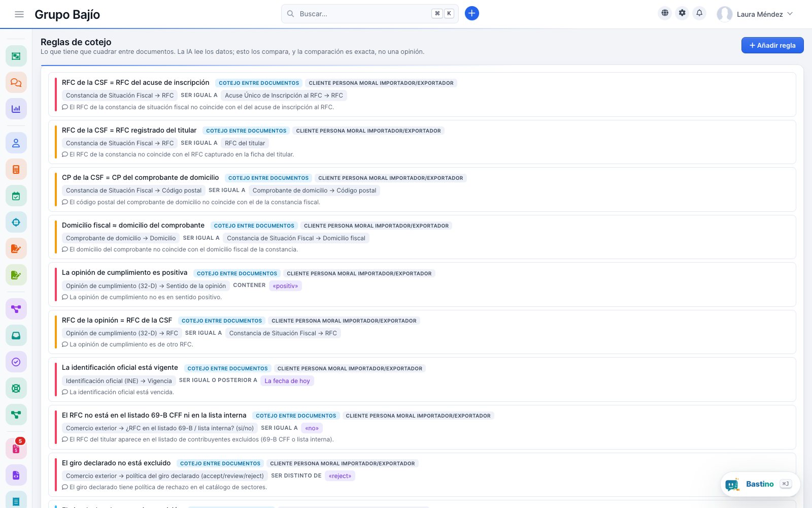Open rule 'El giro declarado no está excluido'

pyautogui.click(x=422, y=474)
